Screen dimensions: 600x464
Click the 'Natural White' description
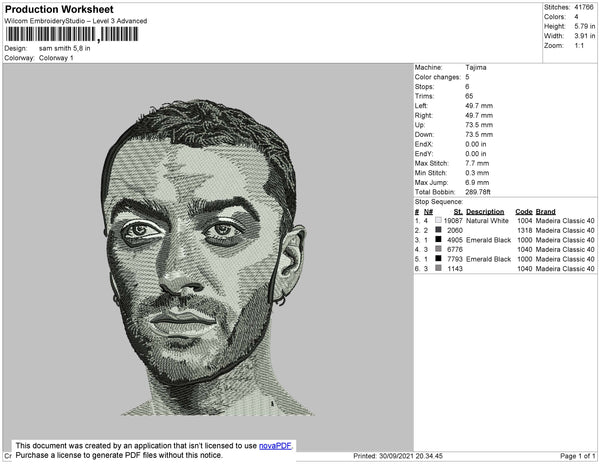tap(487, 220)
